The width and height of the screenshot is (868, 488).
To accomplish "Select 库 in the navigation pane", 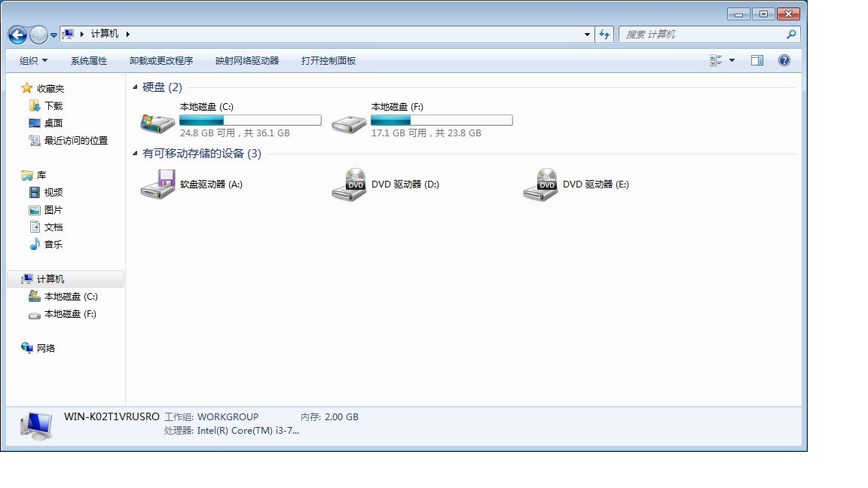I will click(x=41, y=175).
